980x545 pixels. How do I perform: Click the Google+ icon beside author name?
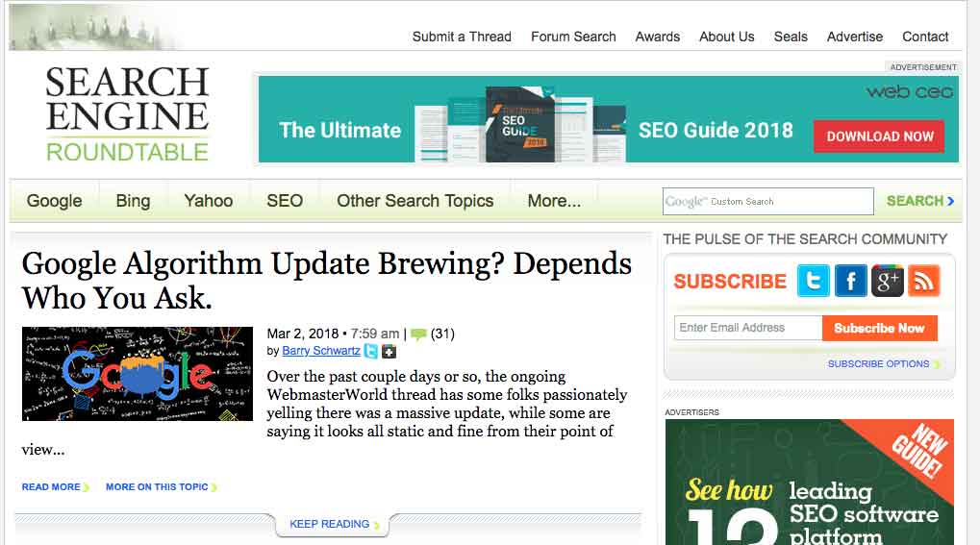click(389, 352)
